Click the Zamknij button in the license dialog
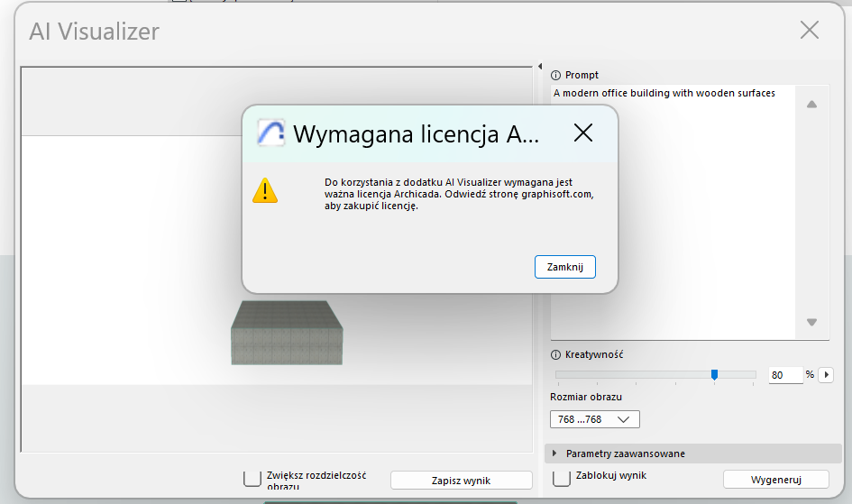This screenshot has height=504, width=852. [x=564, y=267]
